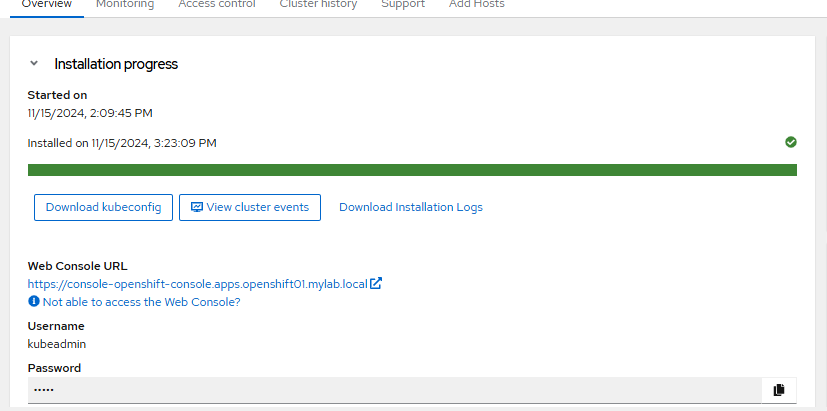The height and width of the screenshot is (411, 827).
Task: Click the green installation progress bar
Action: (412, 170)
